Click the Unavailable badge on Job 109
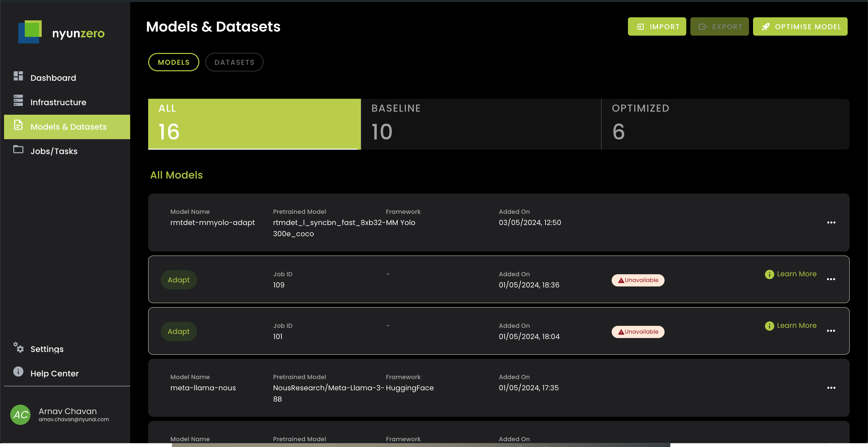The height and width of the screenshot is (447, 868). point(638,280)
